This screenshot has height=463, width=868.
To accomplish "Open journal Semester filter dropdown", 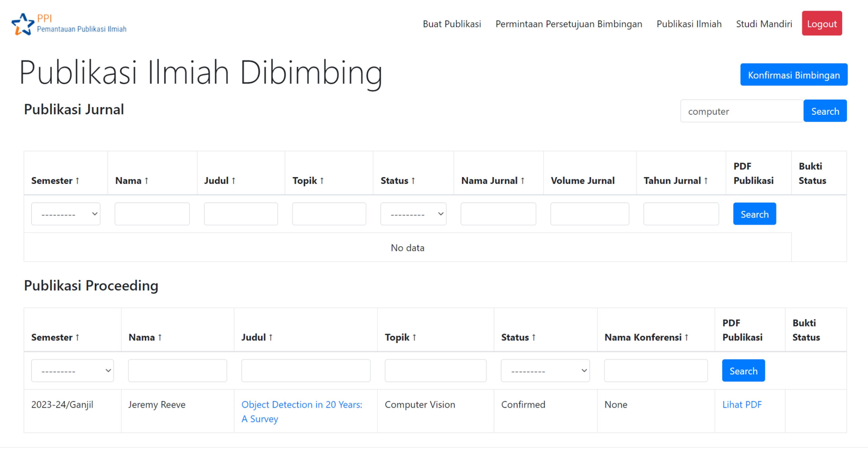I will point(66,214).
